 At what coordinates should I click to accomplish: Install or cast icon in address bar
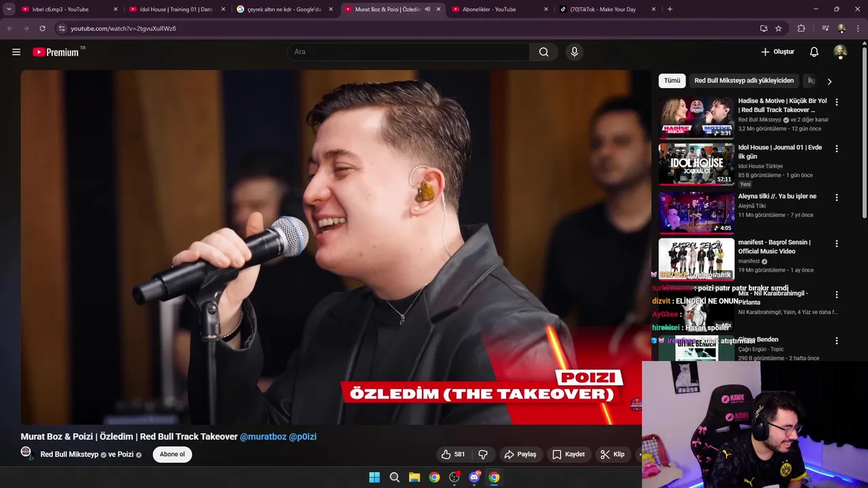pyautogui.click(x=764, y=28)
